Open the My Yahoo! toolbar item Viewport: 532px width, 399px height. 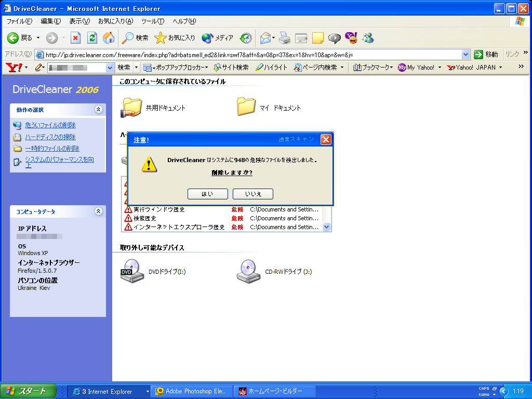(417, 68)
